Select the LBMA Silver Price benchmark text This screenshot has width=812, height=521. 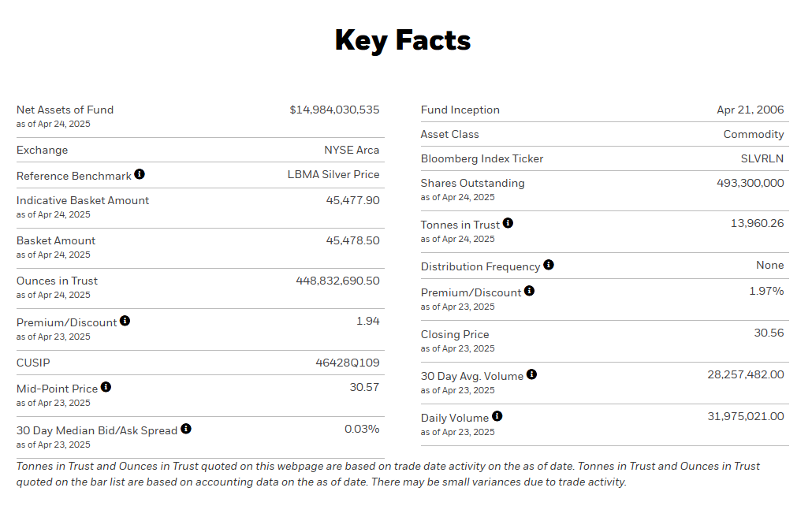[333, 175]
